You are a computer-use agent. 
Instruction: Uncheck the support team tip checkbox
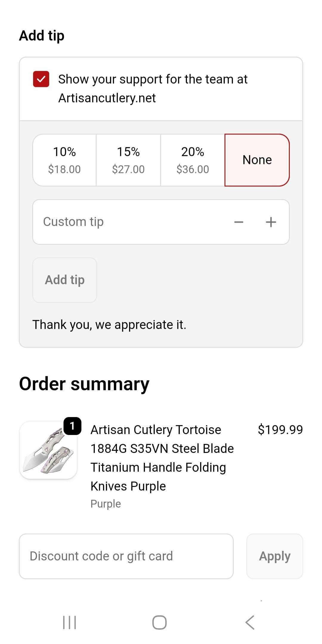pos(41,79)
